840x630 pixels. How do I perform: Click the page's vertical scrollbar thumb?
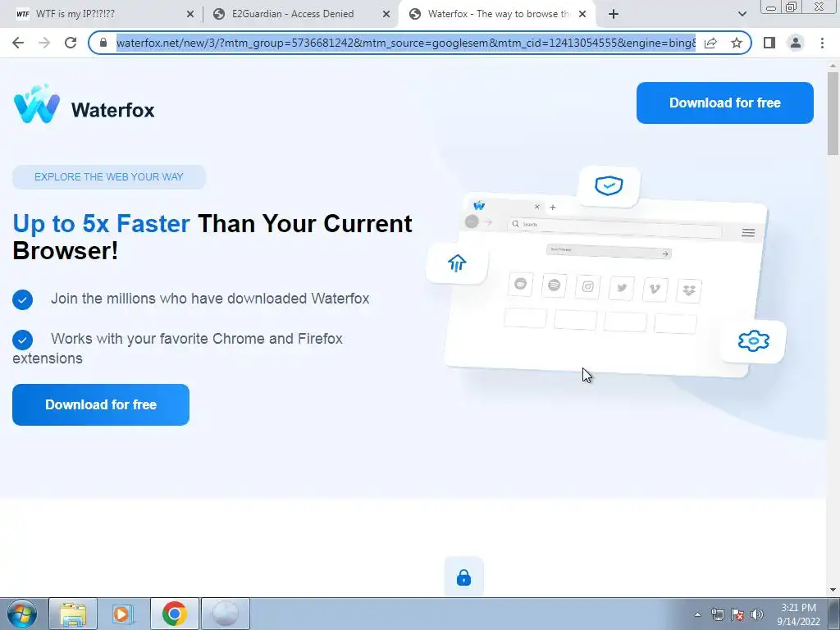[x=833, y=113]
